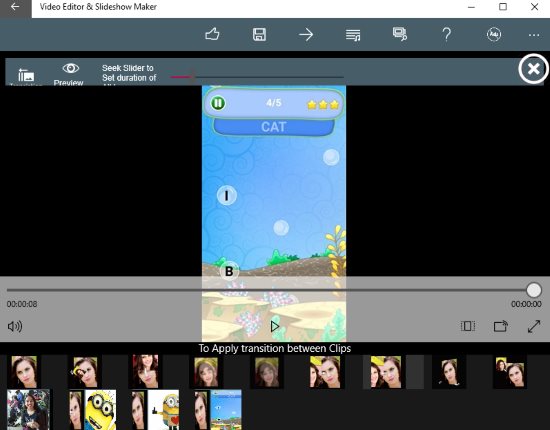
Task: Minimize the Video Editor window
Action: pos(471,7)
